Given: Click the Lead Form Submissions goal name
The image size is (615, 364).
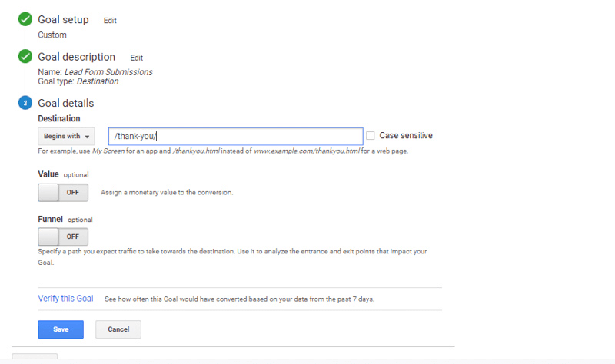Looking at the screenshot, I should (x=108, y=72).
